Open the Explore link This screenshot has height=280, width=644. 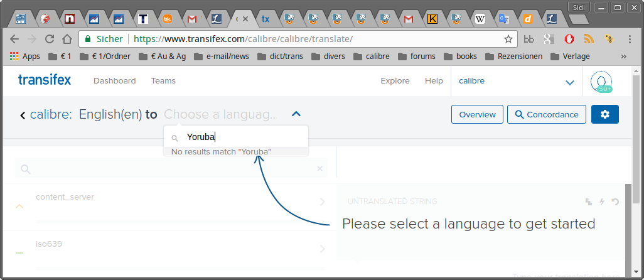pos(395,81)
